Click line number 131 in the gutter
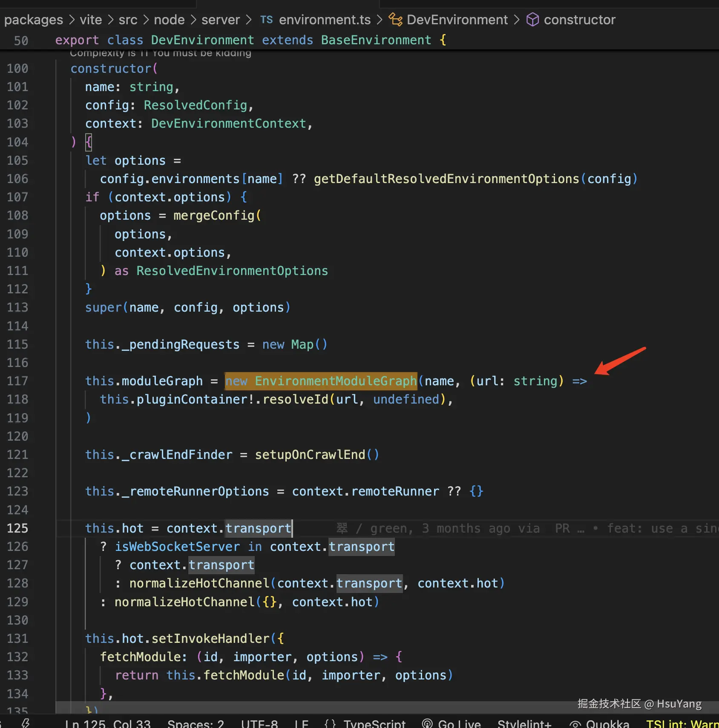The image size is (719, 728). click(17, 639)
